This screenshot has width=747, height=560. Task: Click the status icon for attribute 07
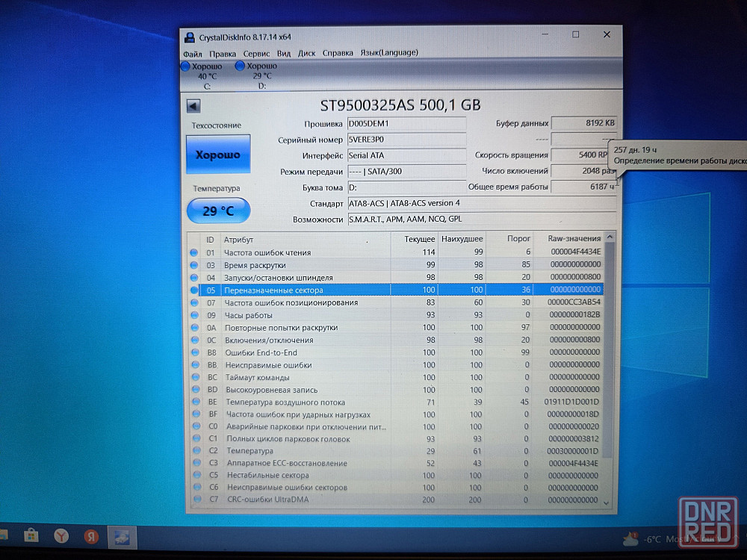(194, 302)
